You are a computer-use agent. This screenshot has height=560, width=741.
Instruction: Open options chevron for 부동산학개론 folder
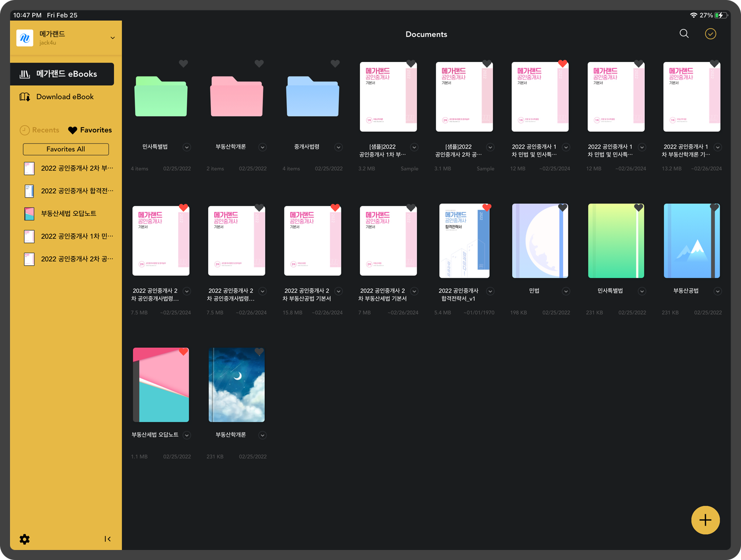(x=262, y=147)
